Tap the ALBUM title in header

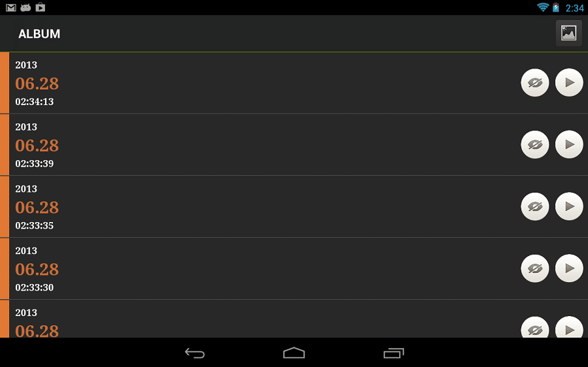pos(39,34)
